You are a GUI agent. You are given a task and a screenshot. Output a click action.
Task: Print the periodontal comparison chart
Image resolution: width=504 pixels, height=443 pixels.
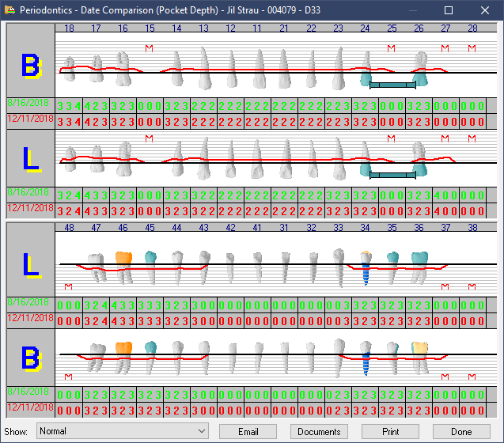(x=390, y=432)
